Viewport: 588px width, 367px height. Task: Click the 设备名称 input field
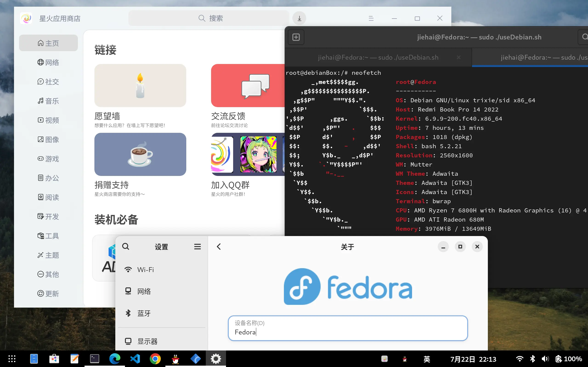(348, 328)
